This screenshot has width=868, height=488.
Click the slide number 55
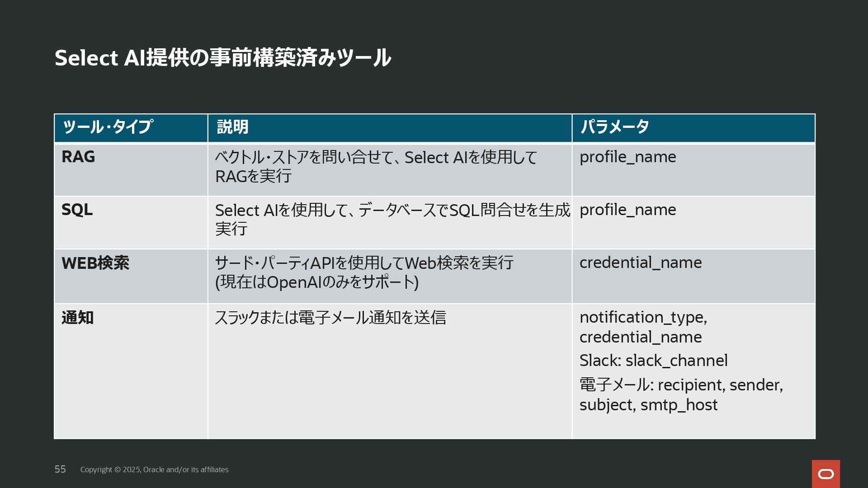(x=60, y=469)
